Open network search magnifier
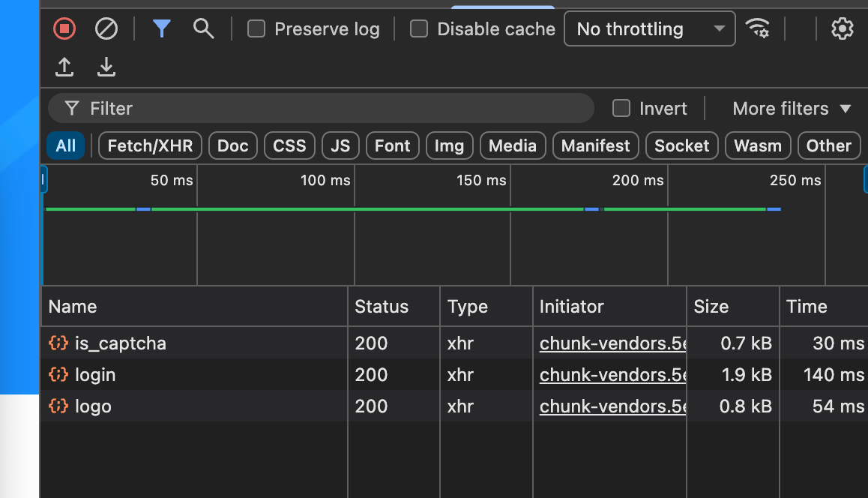 (203, 29)
